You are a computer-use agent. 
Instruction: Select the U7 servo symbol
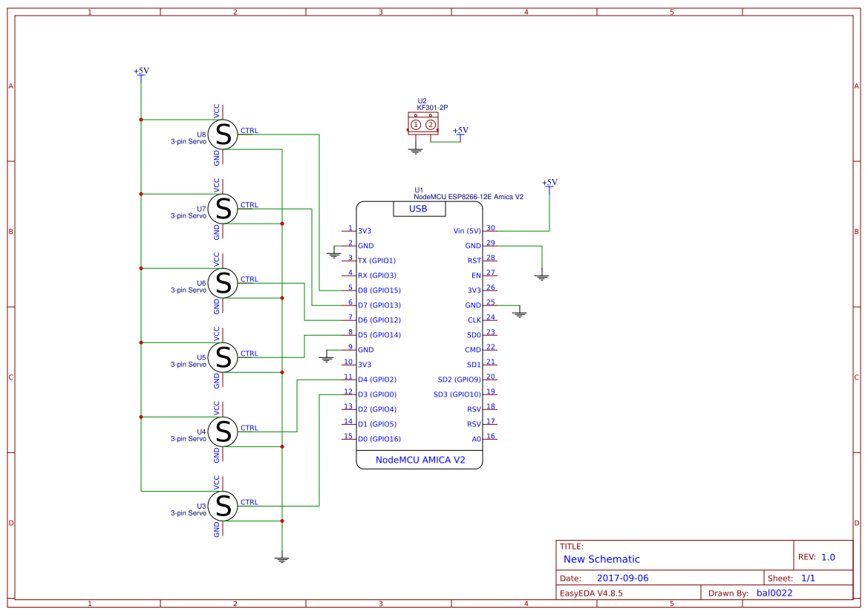[223, 209]
